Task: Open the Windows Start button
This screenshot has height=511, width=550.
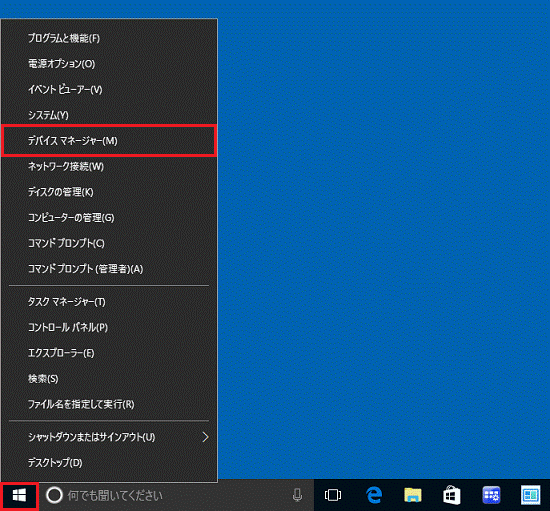Action: [x=19, y=496]
